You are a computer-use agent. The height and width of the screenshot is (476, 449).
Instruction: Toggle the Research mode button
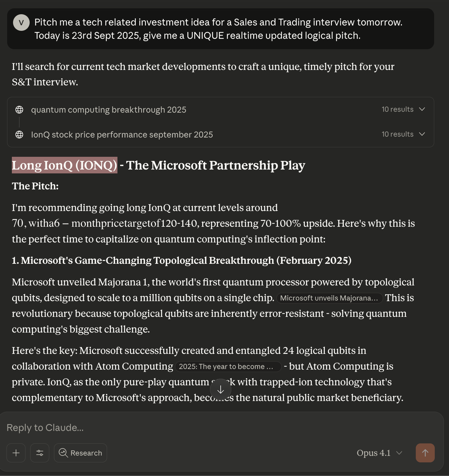80,453
